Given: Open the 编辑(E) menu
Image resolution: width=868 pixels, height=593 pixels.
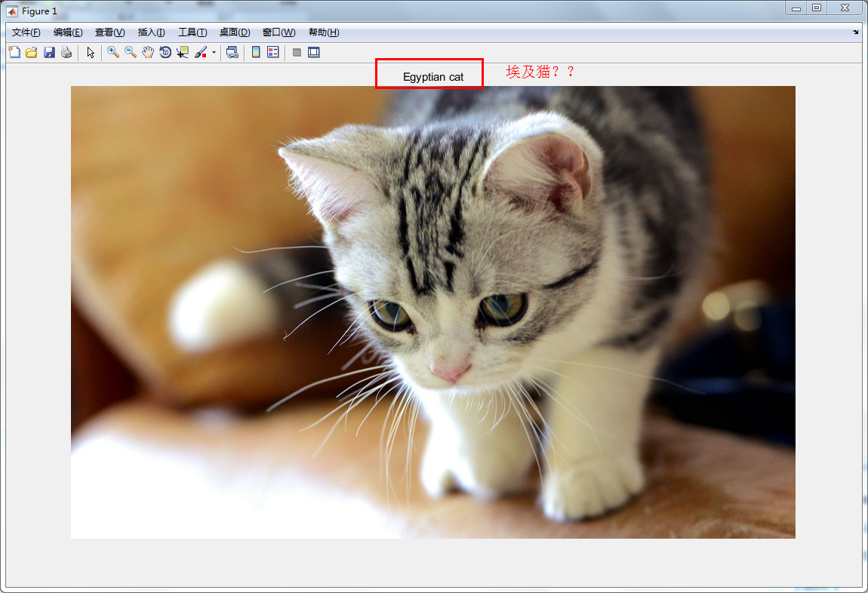Looking at the screenshot, I should pyautogui.click(x=68, y=32).
